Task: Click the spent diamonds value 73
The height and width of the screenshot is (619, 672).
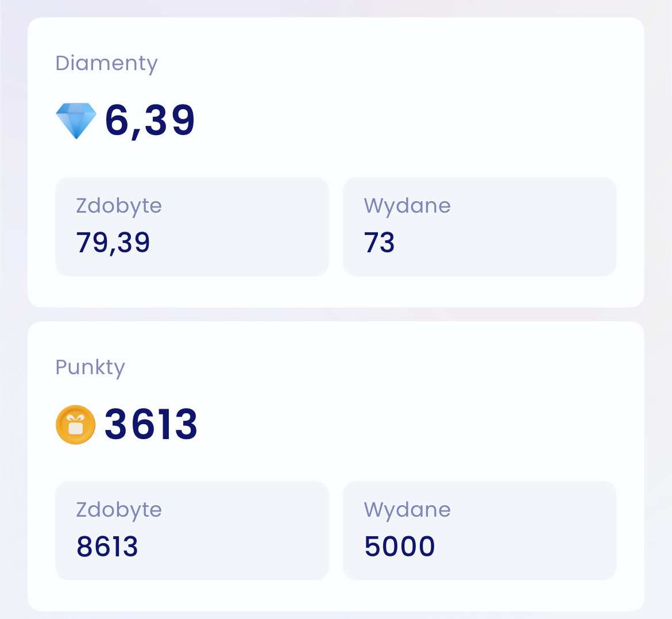Action: pos(379,243)
